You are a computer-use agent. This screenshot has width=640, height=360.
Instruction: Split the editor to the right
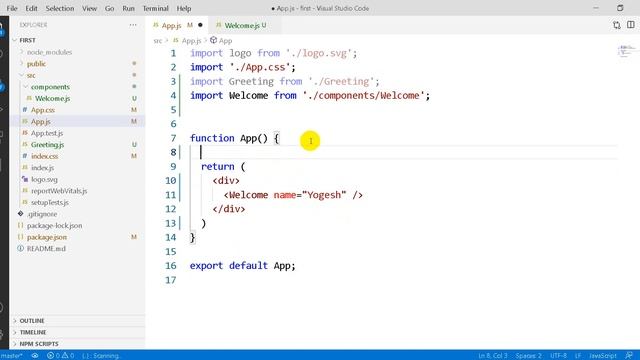pos(631,25)
